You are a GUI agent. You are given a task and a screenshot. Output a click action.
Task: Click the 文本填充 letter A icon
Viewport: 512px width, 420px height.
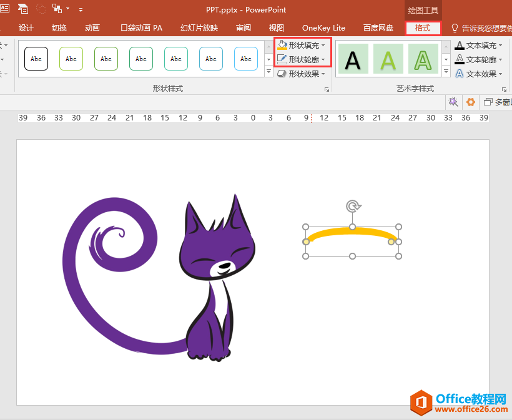pyautogui.click(x=460, y=45)
